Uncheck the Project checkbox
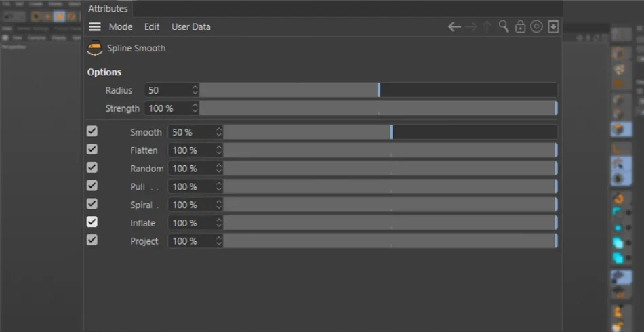Viewport: 644px width, 332px height. pos(92,240)
